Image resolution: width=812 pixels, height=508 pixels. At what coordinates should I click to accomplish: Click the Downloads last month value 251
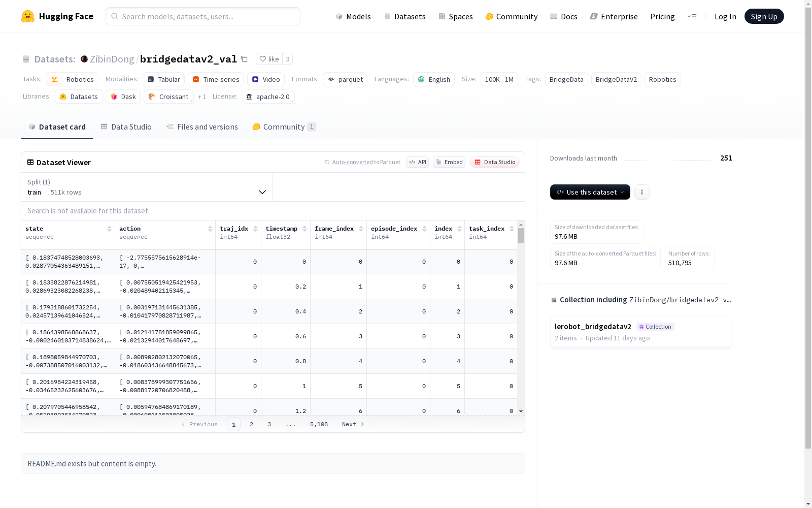coord(726,158)
